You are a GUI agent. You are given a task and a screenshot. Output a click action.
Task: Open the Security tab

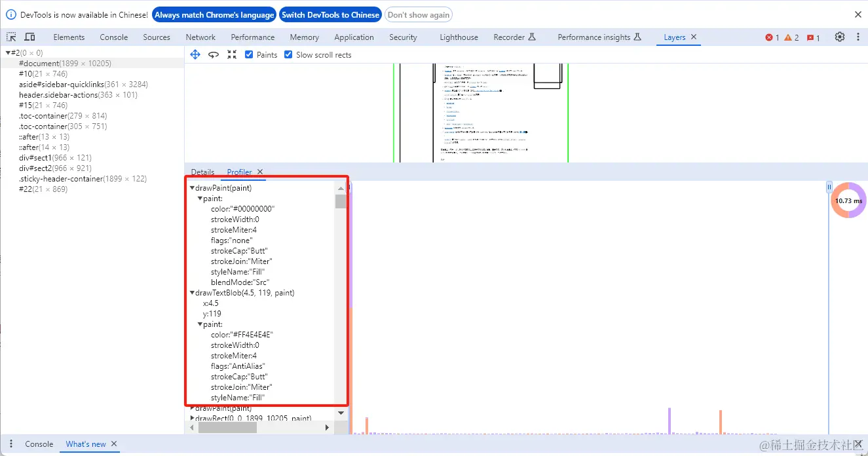pos(403,37)
